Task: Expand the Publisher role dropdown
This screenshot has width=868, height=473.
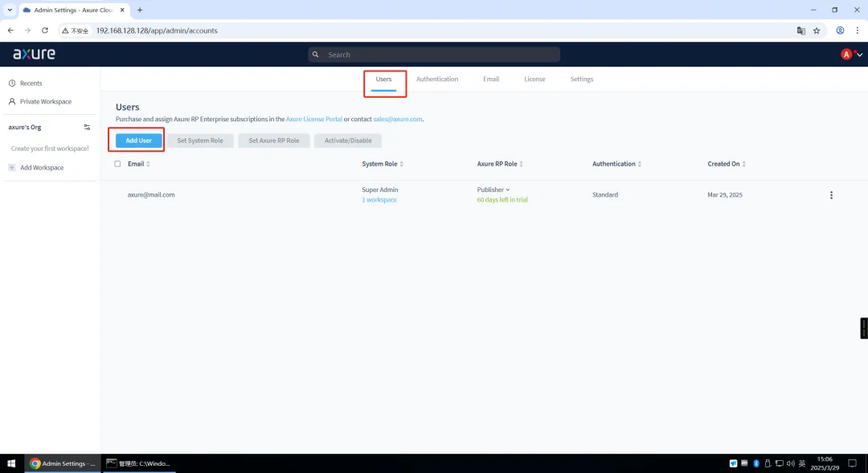Action: (x=493, y=190)
